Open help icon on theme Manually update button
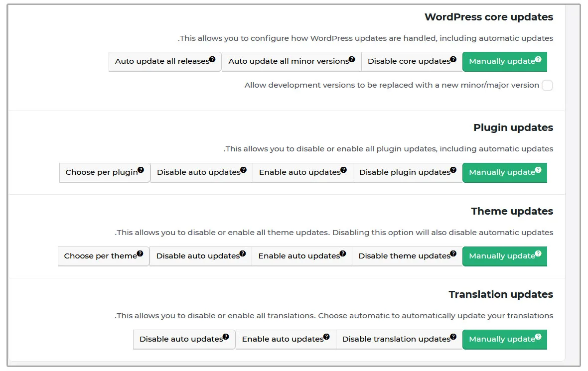Screen dimensions: 588x371 pos(538,253)
